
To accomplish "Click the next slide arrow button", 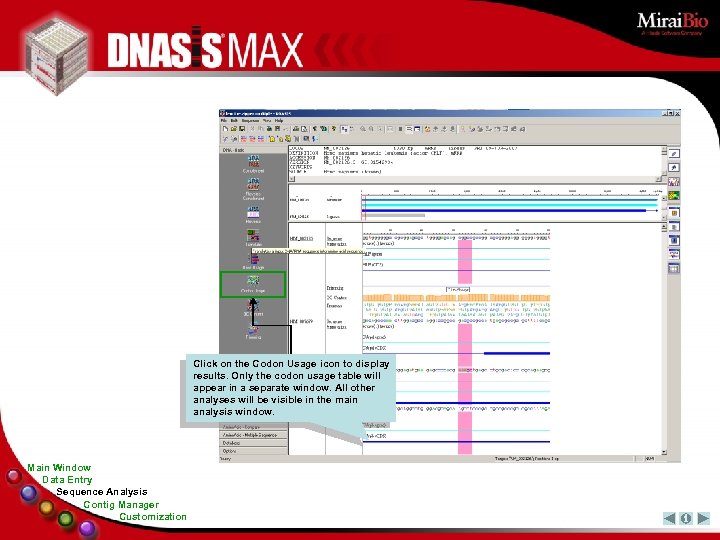I will tap(703, 518).
